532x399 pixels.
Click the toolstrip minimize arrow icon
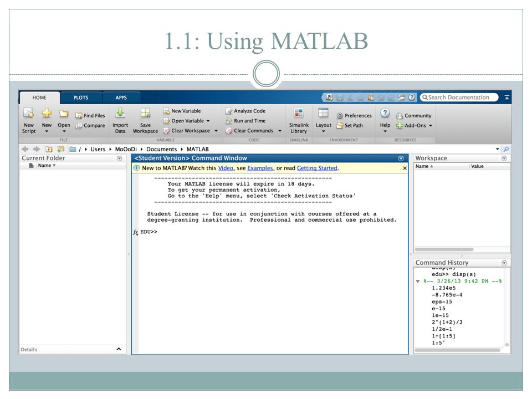(507, 98)
